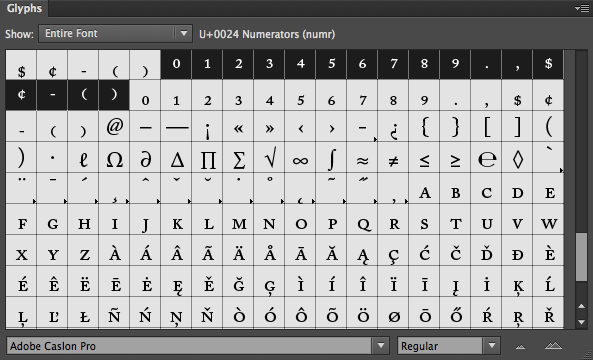Select the Ğ G-breve glyph
The image size is (593, 360).
pos(238,281)
